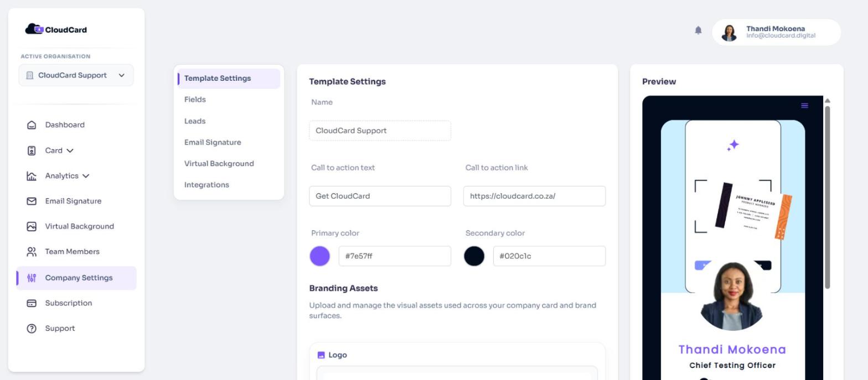Click the Email Signature envelope icon

click(32, 201)
